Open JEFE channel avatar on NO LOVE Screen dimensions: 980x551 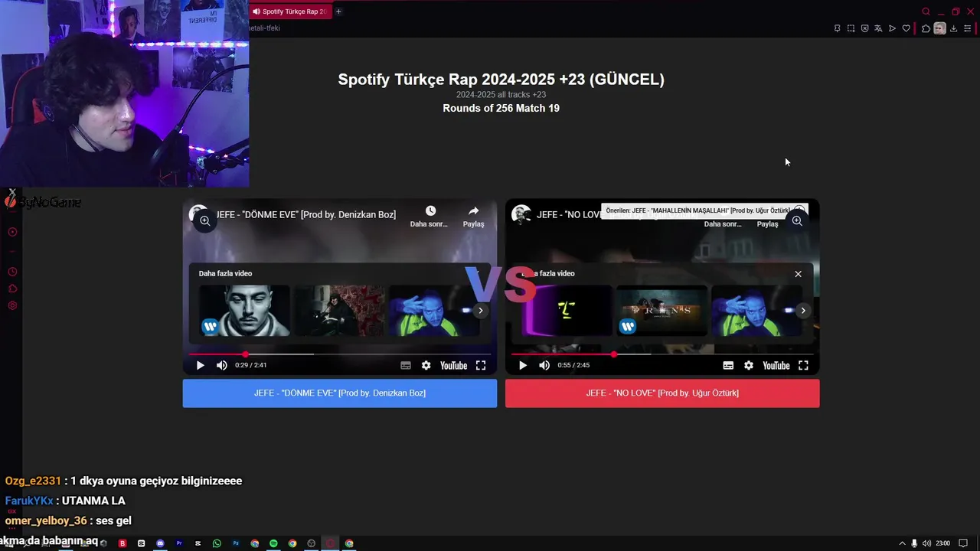(x=521, y=215)
